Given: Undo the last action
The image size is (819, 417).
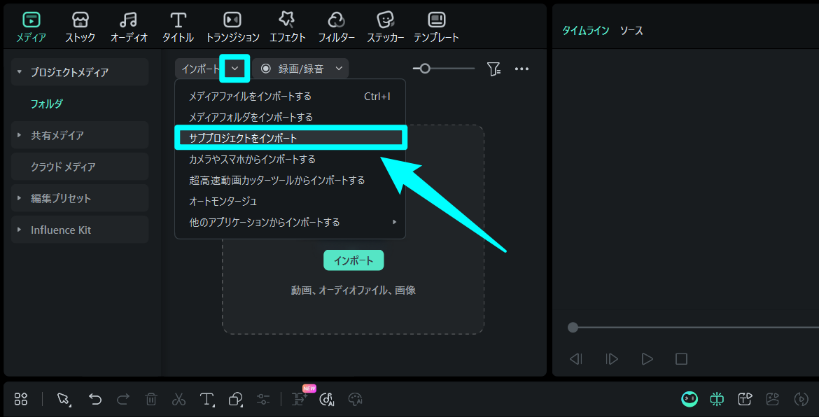Looking at the screenshot, I should [95, 399].
